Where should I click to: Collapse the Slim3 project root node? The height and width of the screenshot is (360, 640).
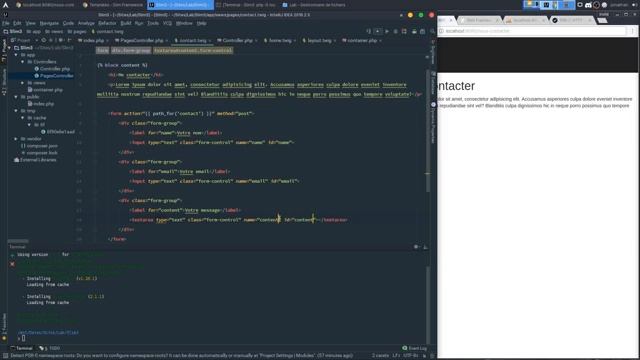point(9,48)
